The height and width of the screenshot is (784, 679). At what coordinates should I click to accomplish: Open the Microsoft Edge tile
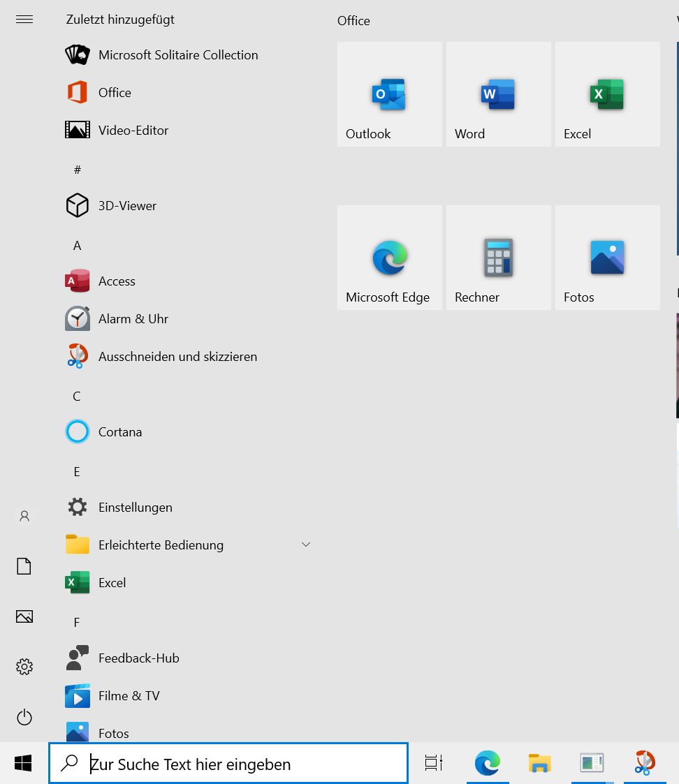pyautogui.click(x=390, y=258)
